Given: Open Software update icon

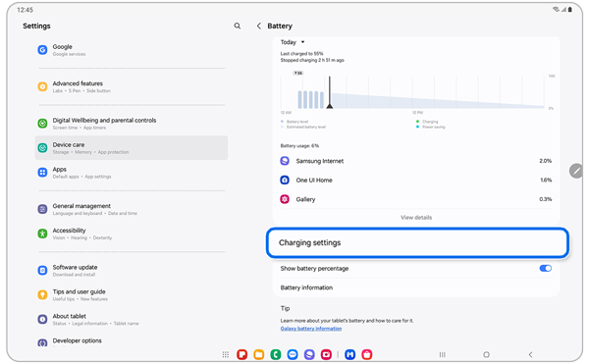Looking at the screenshot, I should 42,270.
